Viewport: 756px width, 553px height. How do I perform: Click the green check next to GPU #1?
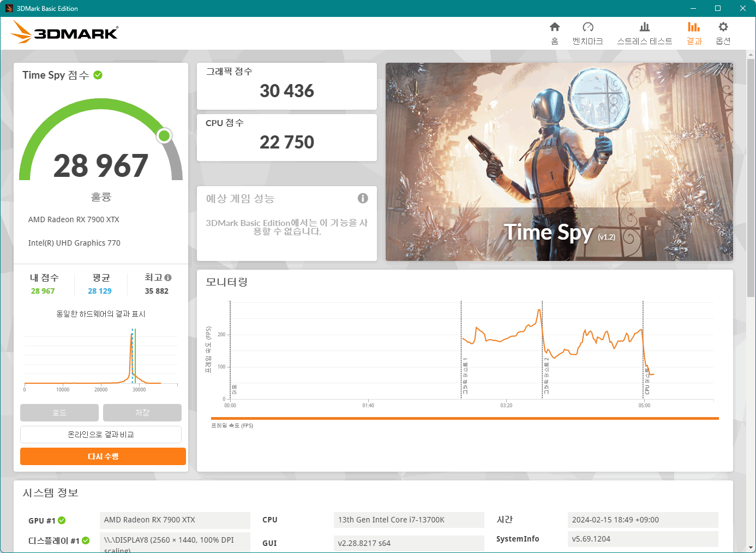(x=62, y=520)
